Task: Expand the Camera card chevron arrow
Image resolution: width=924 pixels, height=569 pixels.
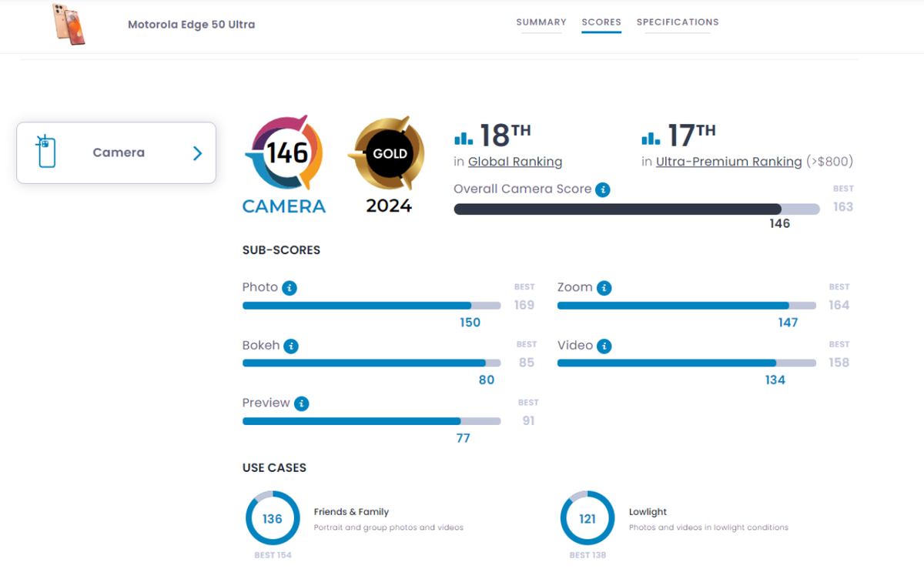Action: tap(197, 153)
